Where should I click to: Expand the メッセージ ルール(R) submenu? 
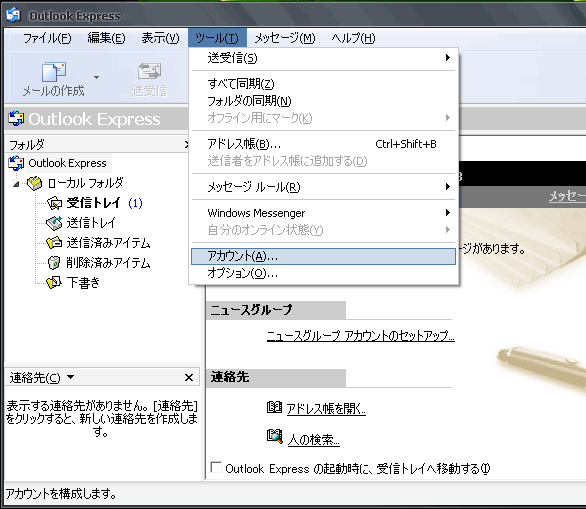[x=324, y=187]
